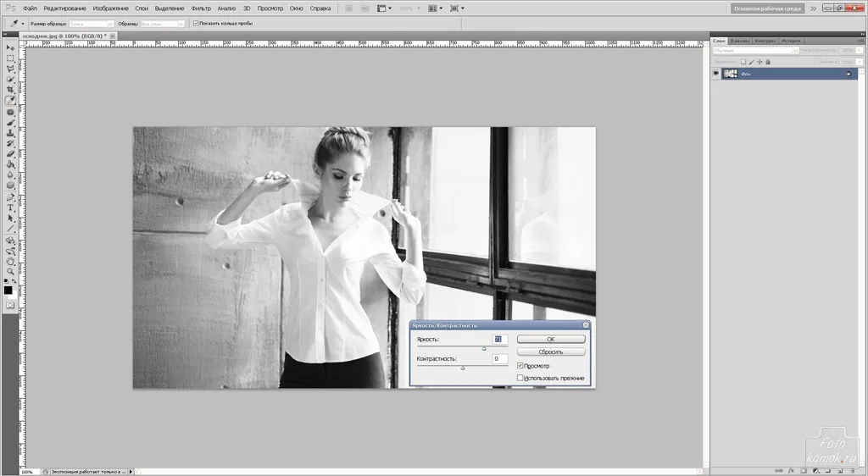Image resolution: width=868 pixels, height=476 pixels.
Task: Open the Изображение menu
Action: click(x=111, y=8)
